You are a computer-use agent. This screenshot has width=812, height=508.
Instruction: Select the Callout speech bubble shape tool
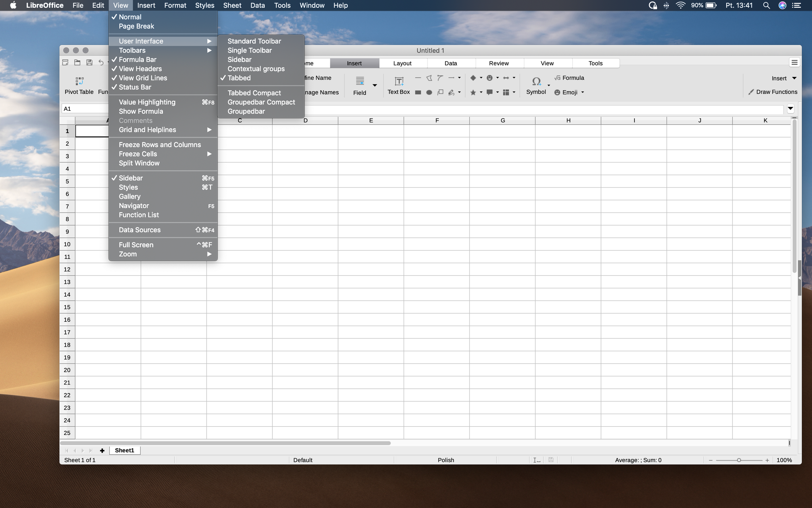point(490,92)
